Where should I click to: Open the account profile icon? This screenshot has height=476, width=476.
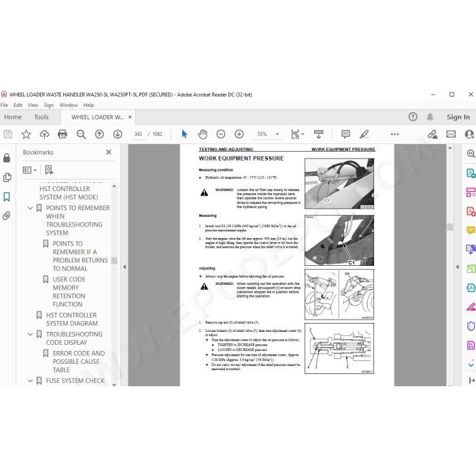click(470, 134)
